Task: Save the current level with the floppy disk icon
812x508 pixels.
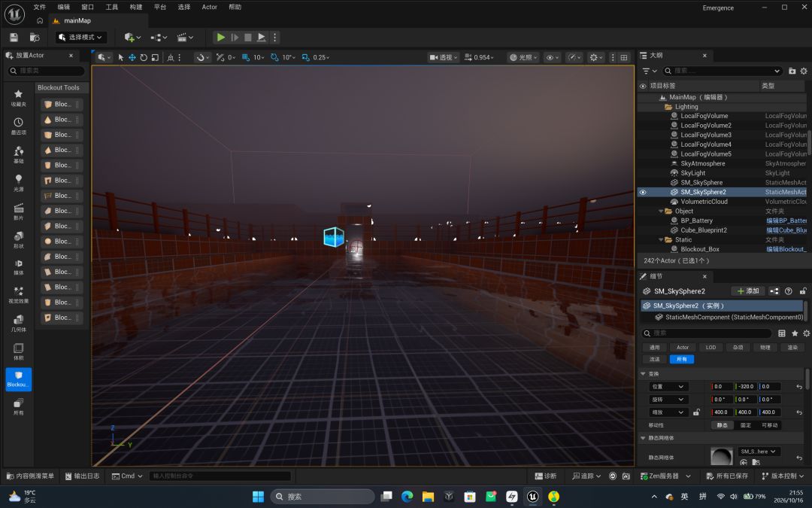Action: pos(14,38)
